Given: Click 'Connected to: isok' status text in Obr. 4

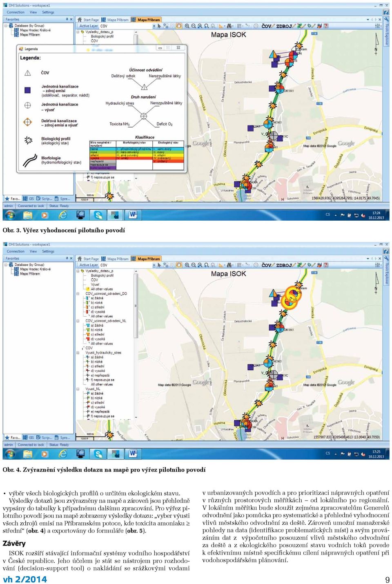Looking at the screenshot, I should [31, 445].
